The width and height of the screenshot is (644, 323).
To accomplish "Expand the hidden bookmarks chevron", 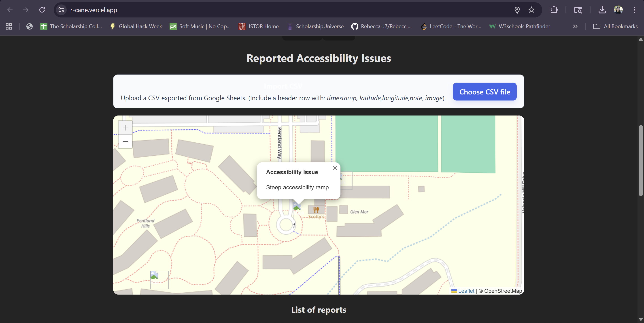I will tap(575, 26).
